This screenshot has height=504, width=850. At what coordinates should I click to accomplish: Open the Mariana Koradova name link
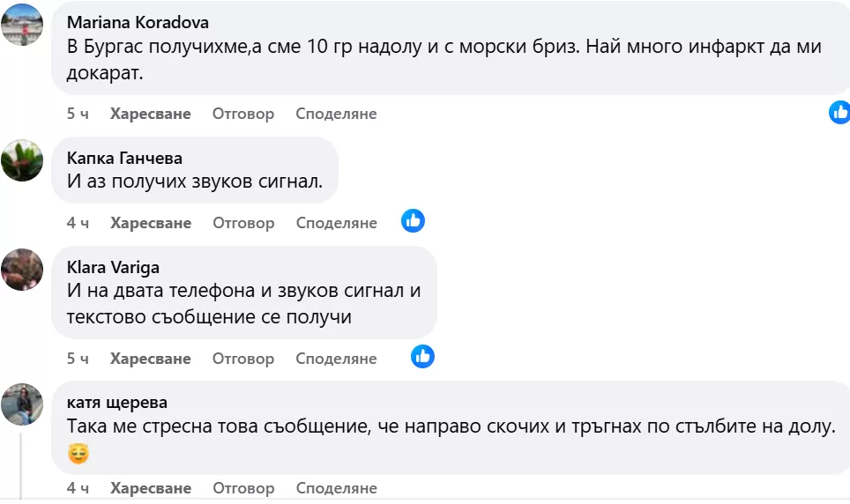[x=138, y=22]
